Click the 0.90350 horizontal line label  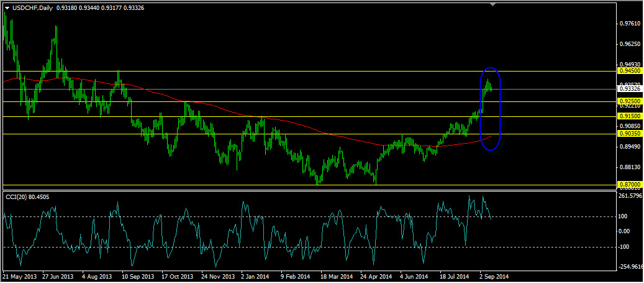pos(629,134)
